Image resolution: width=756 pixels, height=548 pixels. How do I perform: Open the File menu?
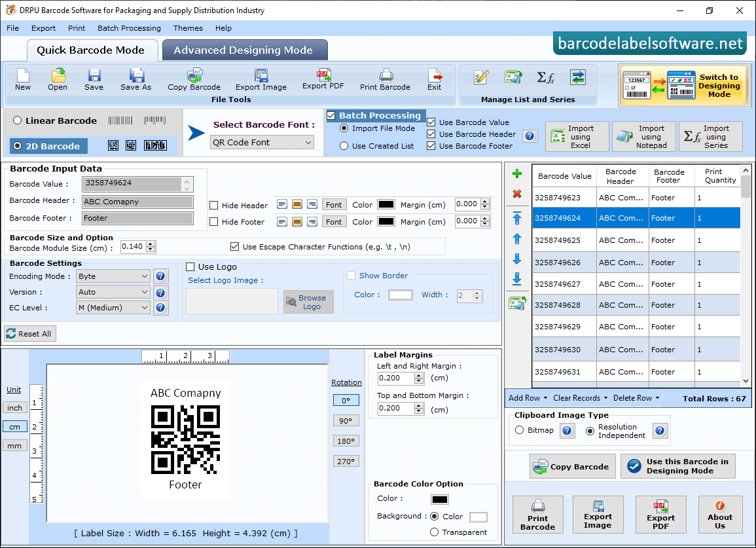[12, 28]
